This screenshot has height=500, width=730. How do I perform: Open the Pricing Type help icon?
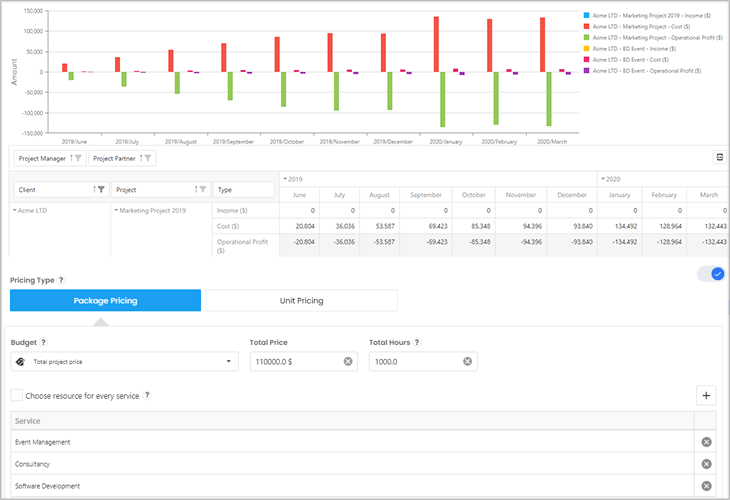[x=61, y=280]
